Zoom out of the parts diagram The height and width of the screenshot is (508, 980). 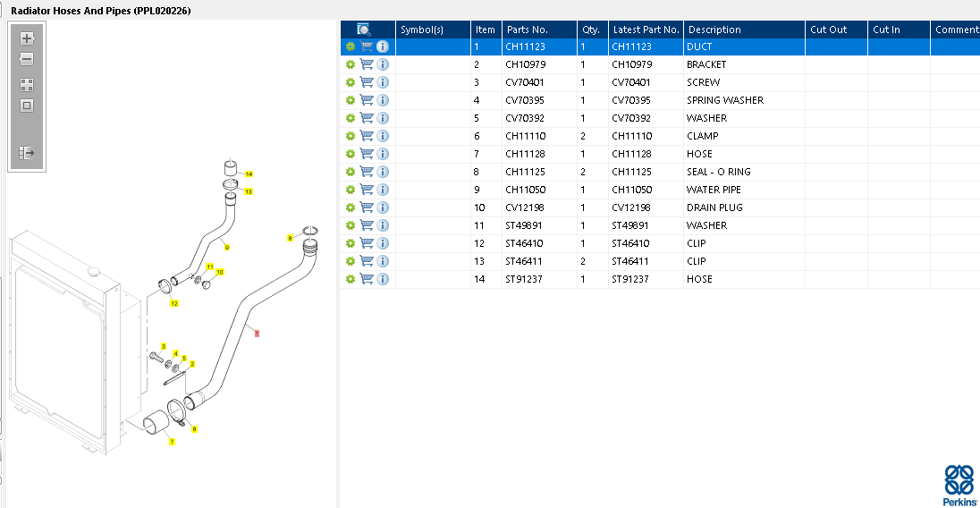27,59
